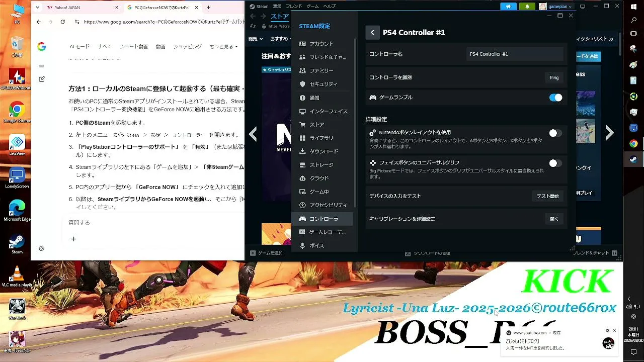Open Windows Start button
The width and height of the screenshot is (644, 362).
pos(633,7)
